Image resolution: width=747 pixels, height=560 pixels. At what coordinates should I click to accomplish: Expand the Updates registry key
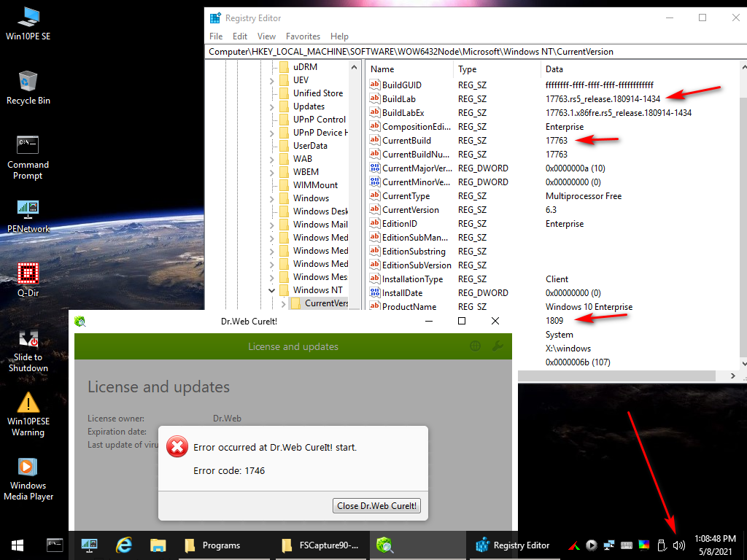[272, 106]
